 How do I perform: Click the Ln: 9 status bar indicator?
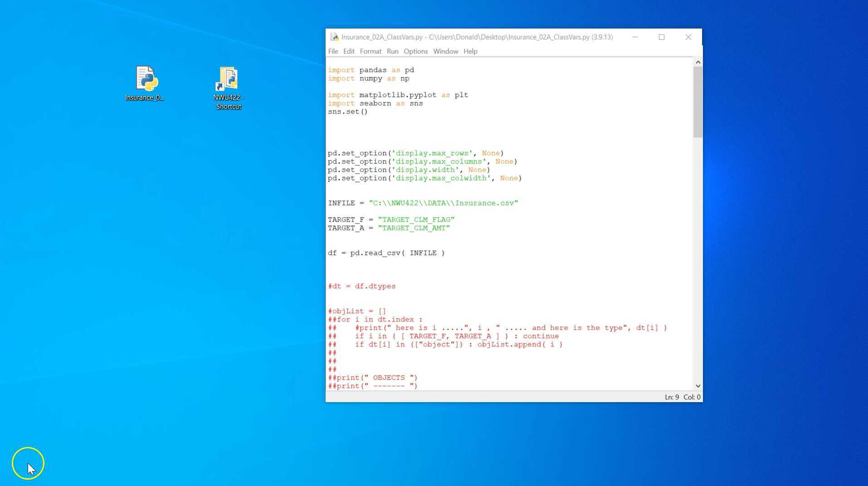tap(672, 397)
